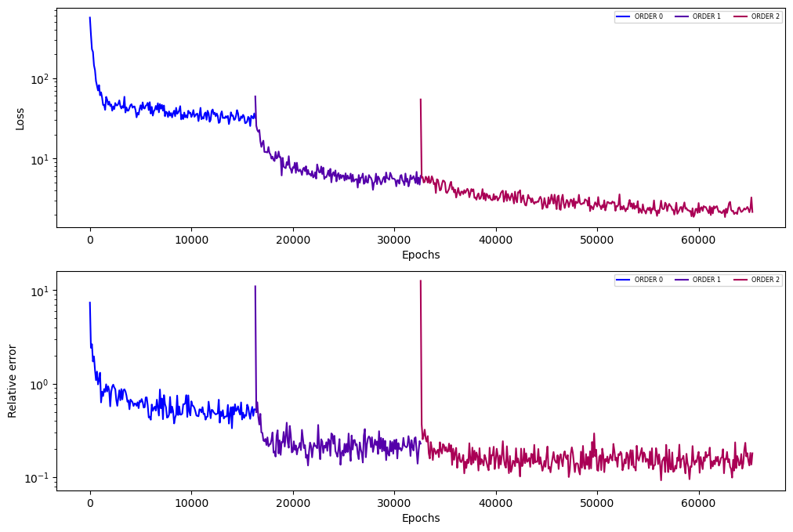Click the ORDER 1 legend label in Relative error plot

(707, 280)
